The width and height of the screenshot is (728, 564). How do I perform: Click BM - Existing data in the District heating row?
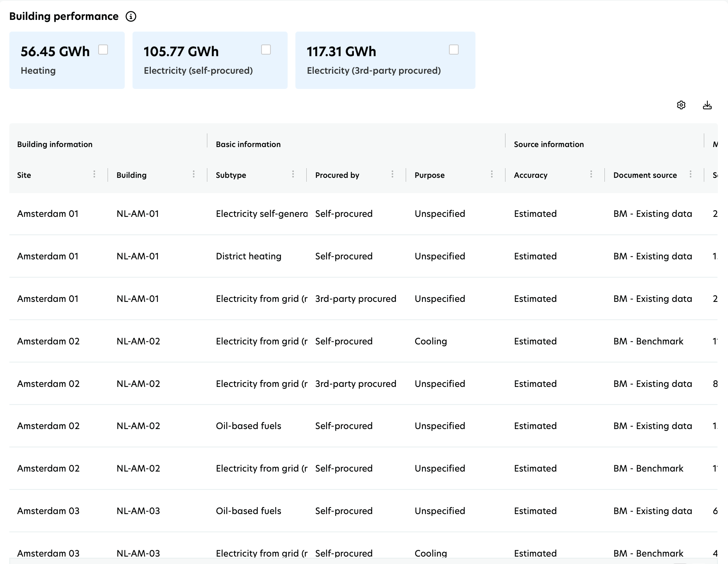click(x=653, y=256)
